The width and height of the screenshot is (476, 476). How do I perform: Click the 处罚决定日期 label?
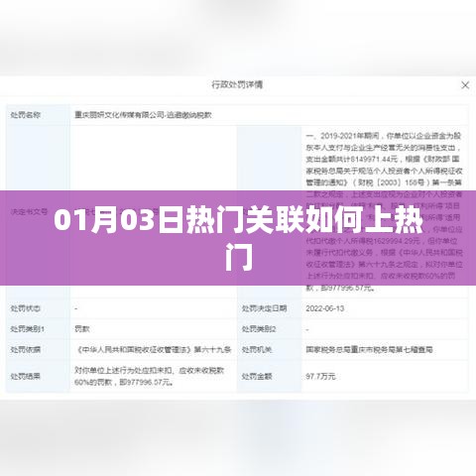point(264,308)
